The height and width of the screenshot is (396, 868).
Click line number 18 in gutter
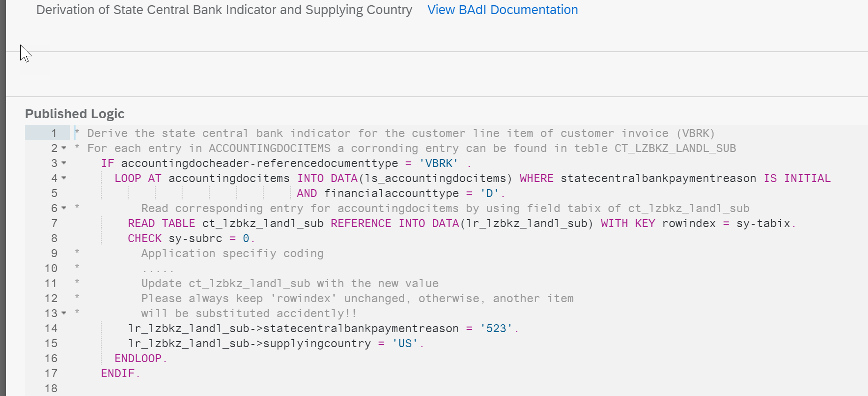pos(51,388)
